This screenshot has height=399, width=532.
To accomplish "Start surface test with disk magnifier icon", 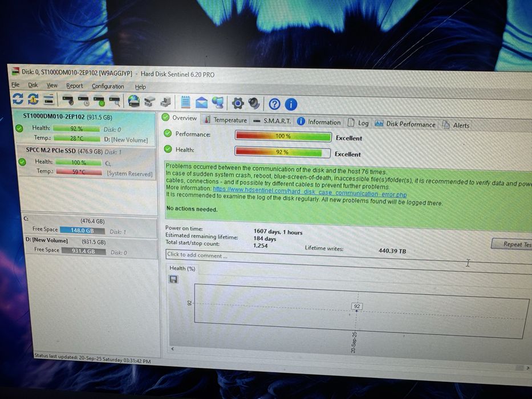I will (115, 101).
